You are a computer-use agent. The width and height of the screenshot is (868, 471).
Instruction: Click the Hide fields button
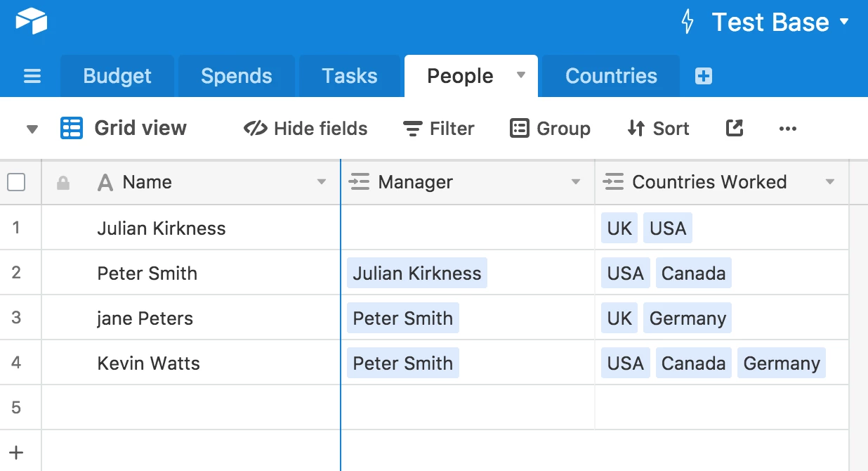coord(305,129)
